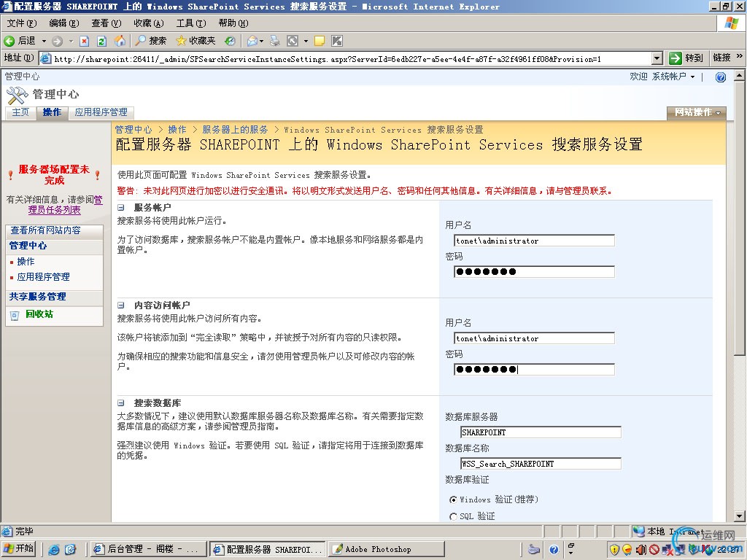The image size is (747, 560).
Task: Switch to 后台管理 taskbar window
Action: (x=148, y=549)
